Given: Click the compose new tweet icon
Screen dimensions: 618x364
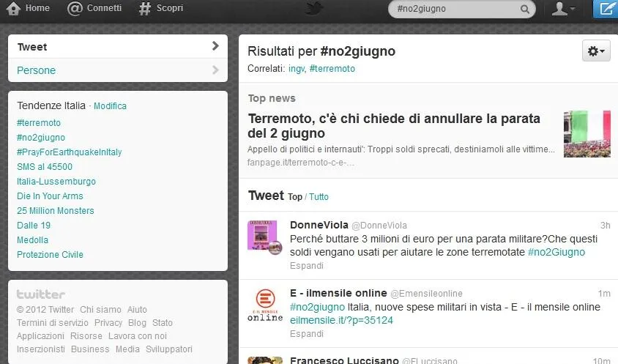Looking at the screenshot, I should pyautogui.click(x=606, y=9).
